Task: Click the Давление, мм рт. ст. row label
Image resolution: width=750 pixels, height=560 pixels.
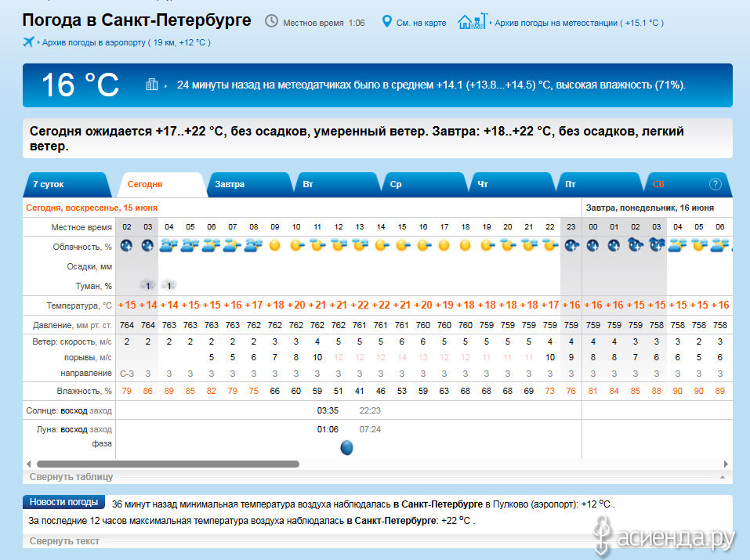Action: 72,325
